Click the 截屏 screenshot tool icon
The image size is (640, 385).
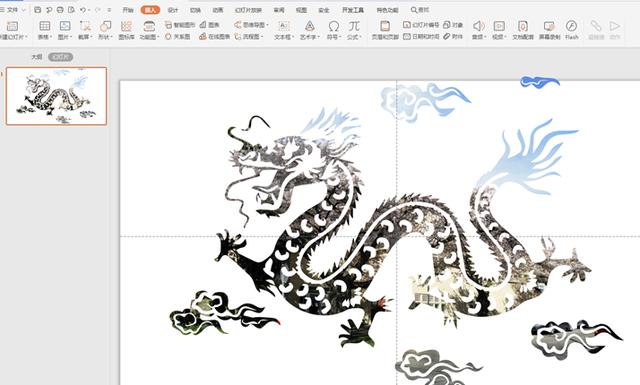(85, 26)
